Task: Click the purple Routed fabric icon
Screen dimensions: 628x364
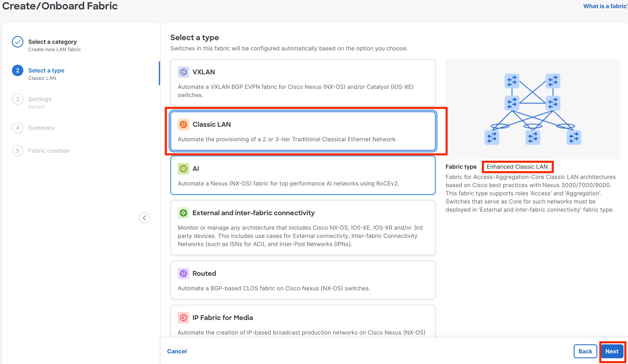Action: [183, 274]
